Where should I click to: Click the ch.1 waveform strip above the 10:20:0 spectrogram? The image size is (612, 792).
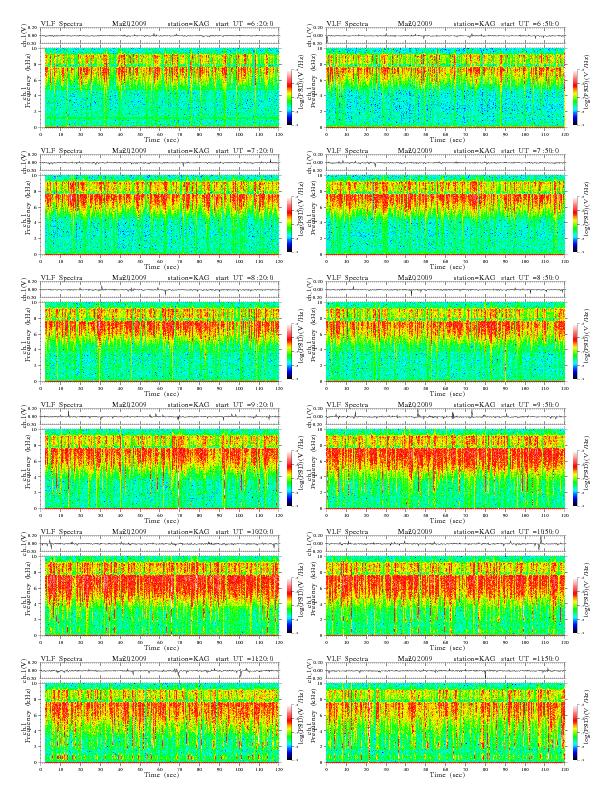(x=160, y=544)
